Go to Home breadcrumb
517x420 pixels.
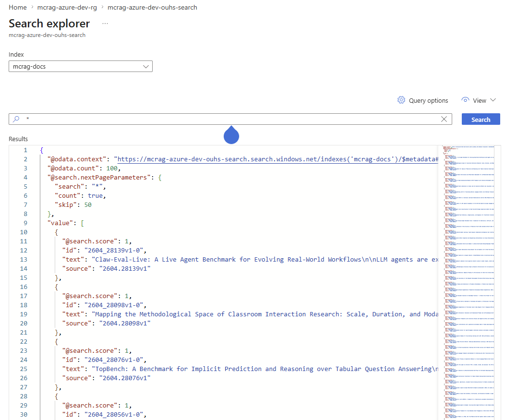(17, 7)
